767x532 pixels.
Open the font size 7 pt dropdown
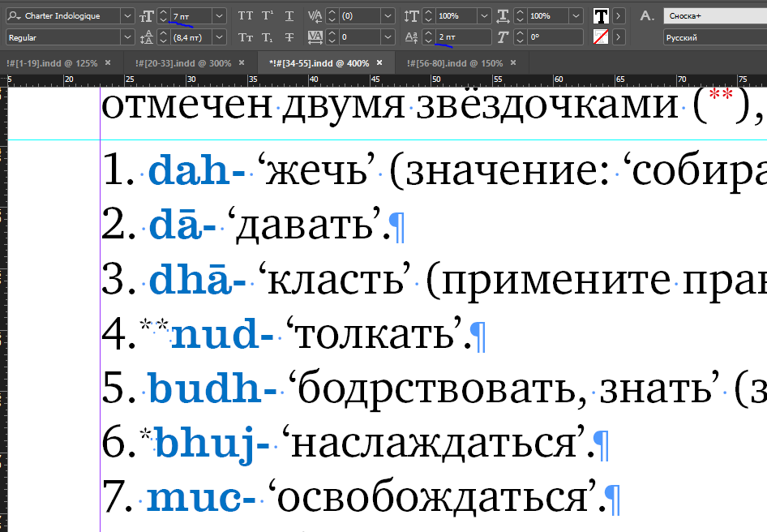click(220, 15)
